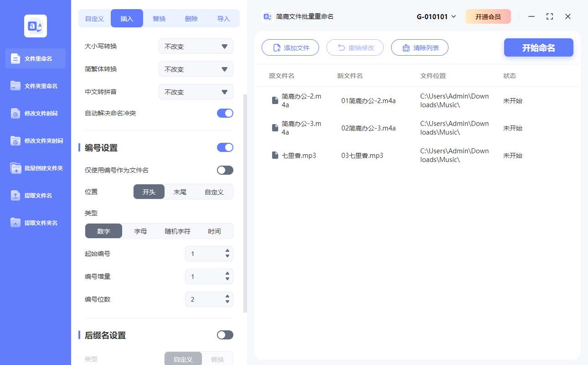Select 修改文件时间 in the sidebar

pyautogui.click(x=35, y=113)
